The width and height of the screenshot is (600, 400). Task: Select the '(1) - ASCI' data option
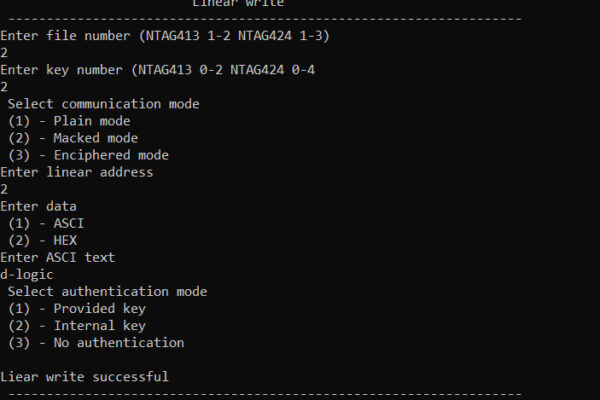pyautogui.click(x=46, y=224)
